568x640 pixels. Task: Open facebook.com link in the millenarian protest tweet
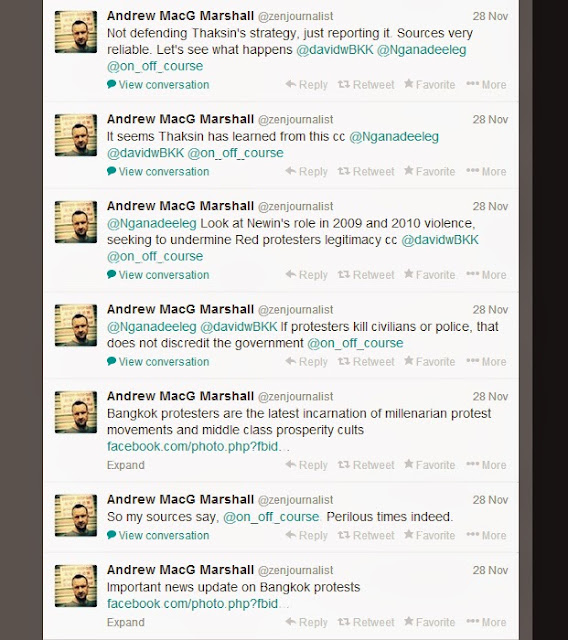[x=198, y=447]
